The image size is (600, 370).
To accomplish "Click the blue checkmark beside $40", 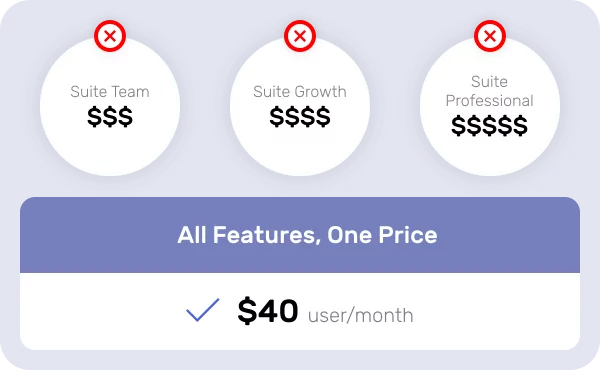I will click(203, 310).
